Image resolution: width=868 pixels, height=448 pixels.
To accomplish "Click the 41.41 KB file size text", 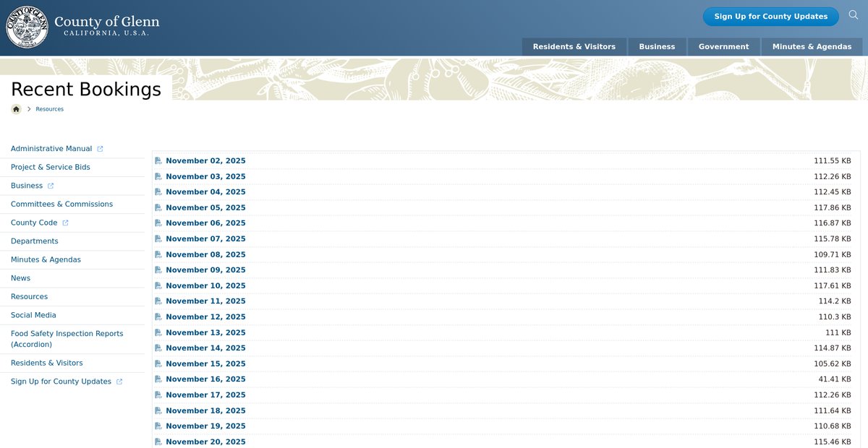I will tap(835, 379).
